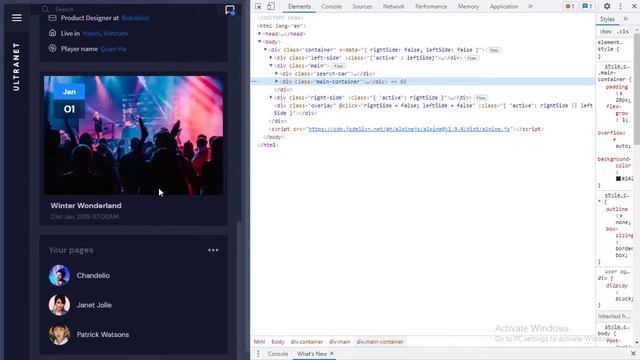Screen dimensions: 640x360
Task: Expand the div search-bar node
Action: (276, 73)
